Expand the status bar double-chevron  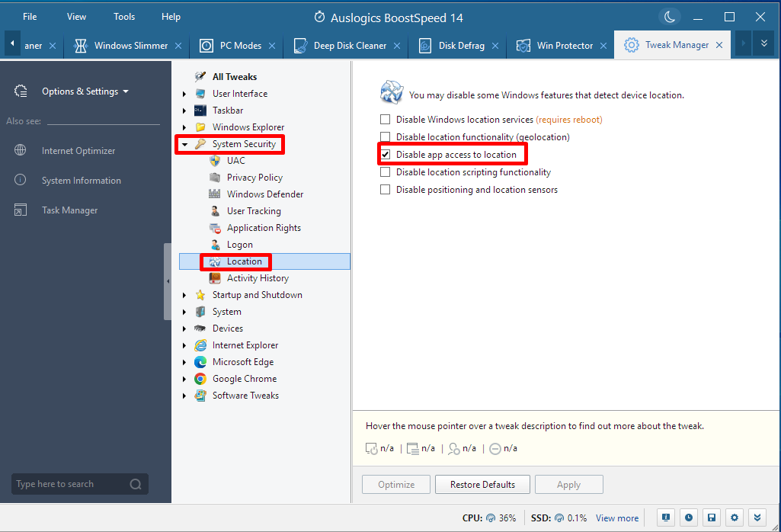pyautogui.click(x=757, y=518)
